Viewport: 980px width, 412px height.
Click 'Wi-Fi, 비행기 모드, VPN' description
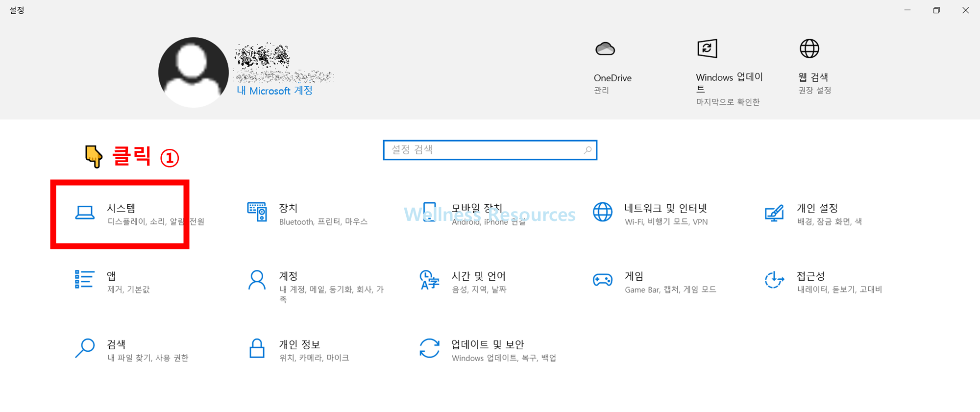click(666, 222)
